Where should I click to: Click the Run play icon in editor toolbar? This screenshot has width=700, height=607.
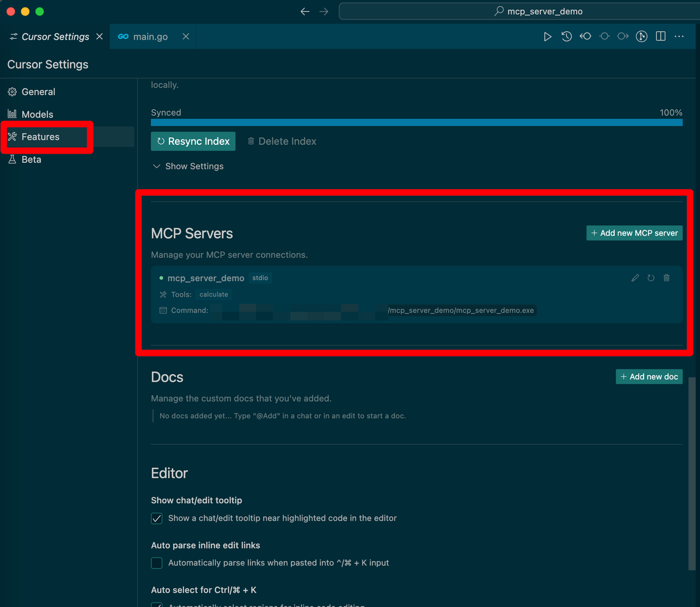pos(547,37)
